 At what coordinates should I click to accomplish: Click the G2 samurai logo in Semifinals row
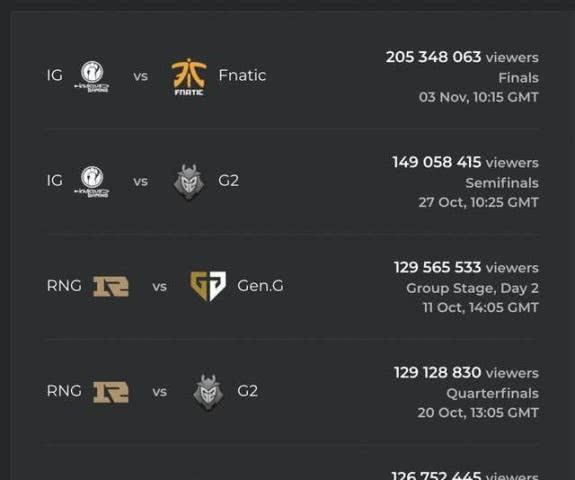189,182
